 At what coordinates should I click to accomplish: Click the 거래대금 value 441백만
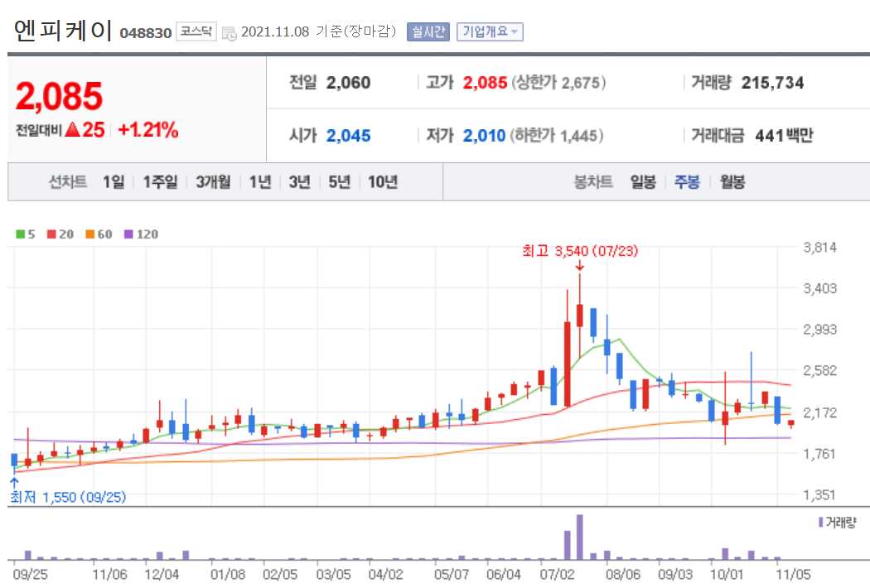[784, 135]
